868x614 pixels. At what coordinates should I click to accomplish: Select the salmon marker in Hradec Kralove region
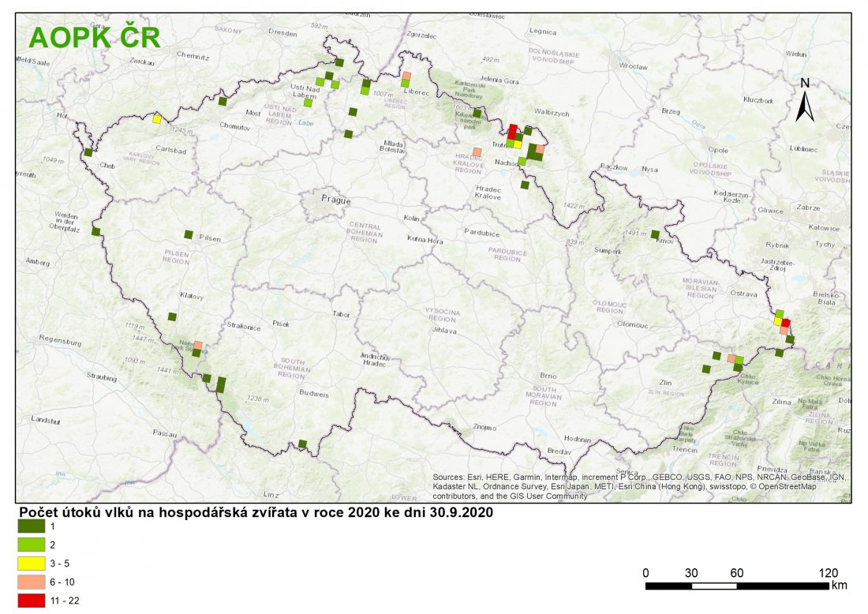click(477, 152)
